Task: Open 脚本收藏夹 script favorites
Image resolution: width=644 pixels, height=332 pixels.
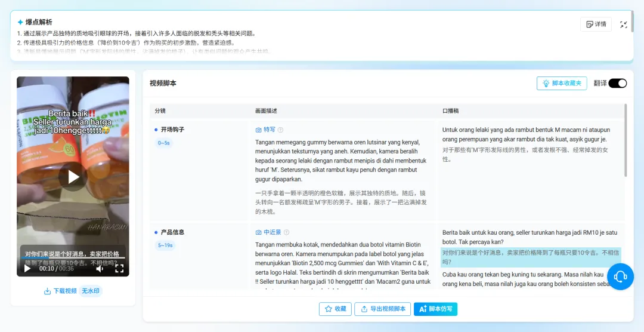Action: [562, 83]
